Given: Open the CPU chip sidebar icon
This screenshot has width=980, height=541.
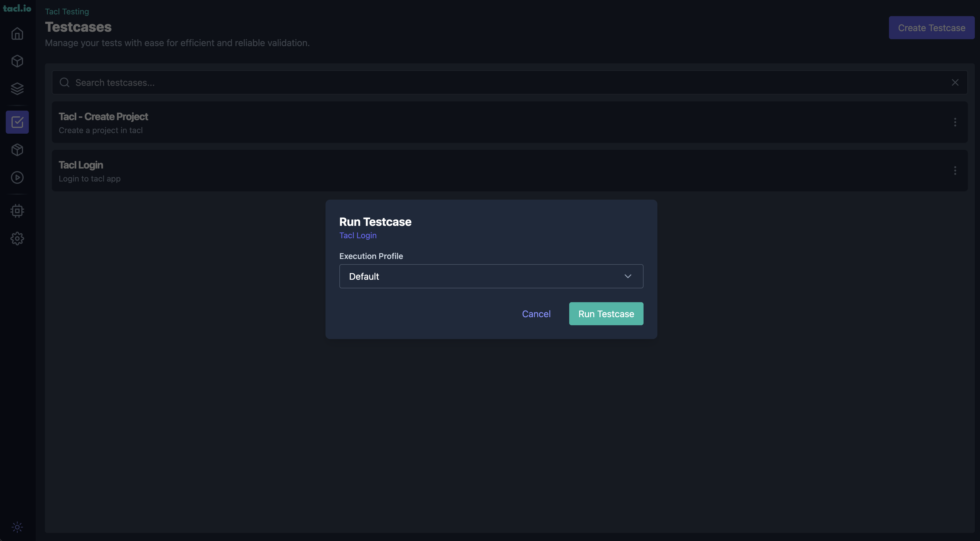Looking at the screenshot, I should point(17,211).
